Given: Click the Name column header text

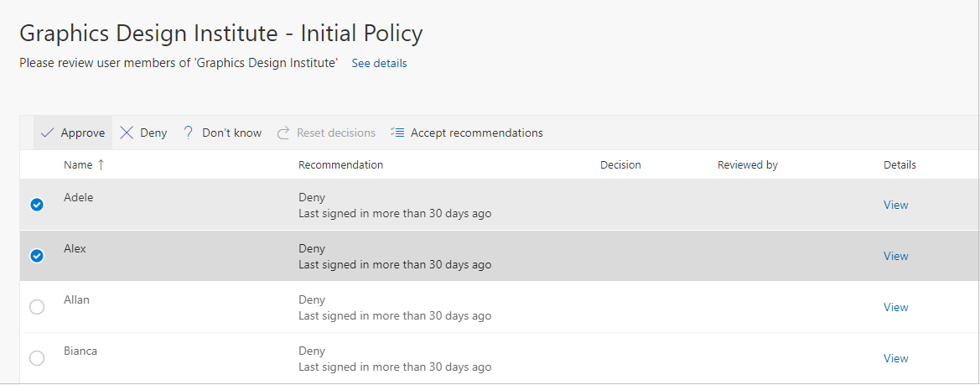Looking at the screenshot, I should (x=78, y=165).
